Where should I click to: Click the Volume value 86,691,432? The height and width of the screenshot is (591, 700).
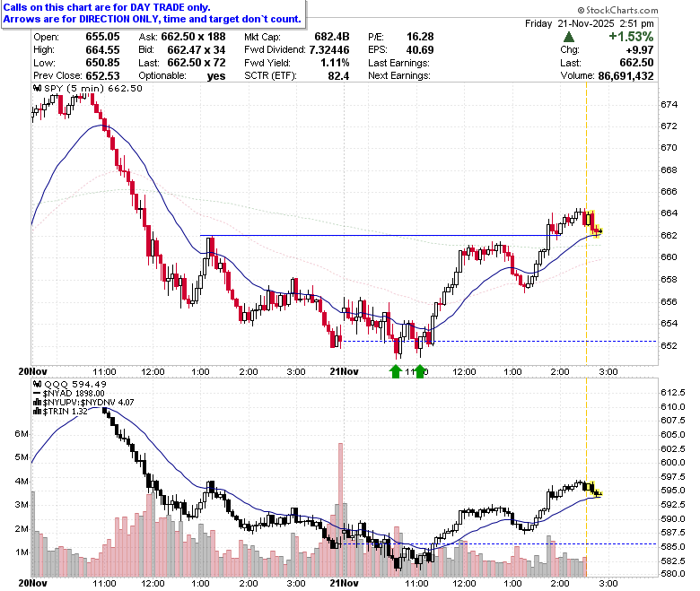pos(626,76)
